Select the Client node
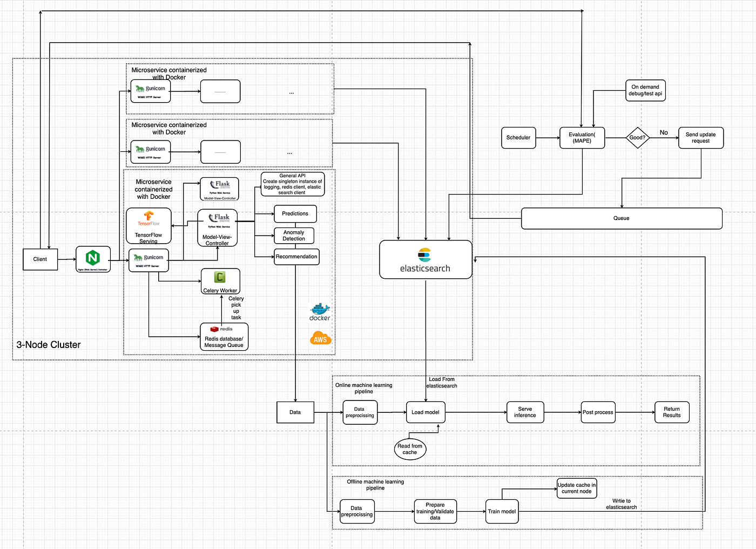The height and width of the screenshot is (549, 756). pyautogui.click(x=40, y=259)
